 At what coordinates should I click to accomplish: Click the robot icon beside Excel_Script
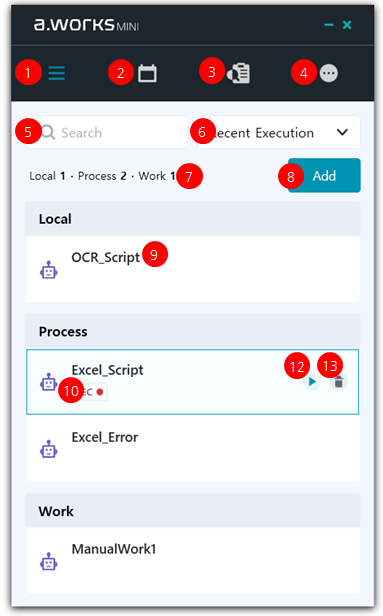tap(49, 382)
